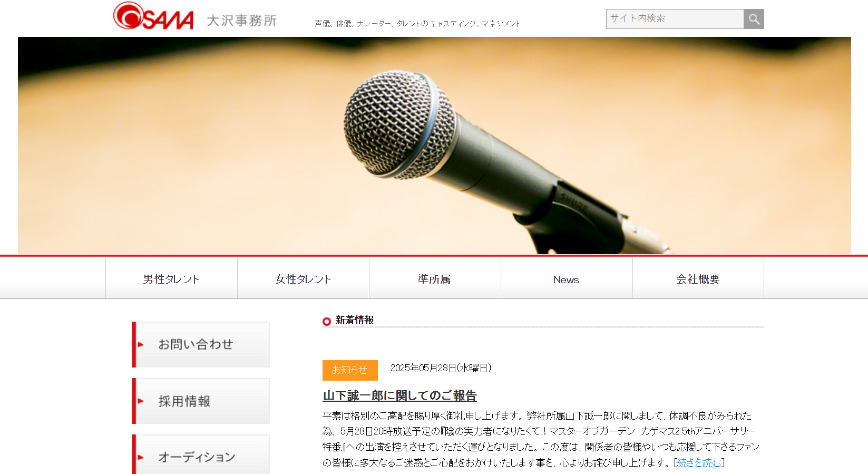The height and width of the screenshot is (474, 868).
Task: Open the 女性タレント menu
Action: (x=303, y=278)
